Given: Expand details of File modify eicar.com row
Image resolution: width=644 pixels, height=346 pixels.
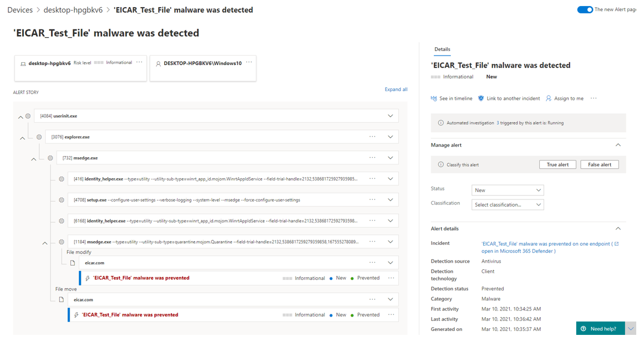Looking at the screenshot, I should tap(390, 263).
